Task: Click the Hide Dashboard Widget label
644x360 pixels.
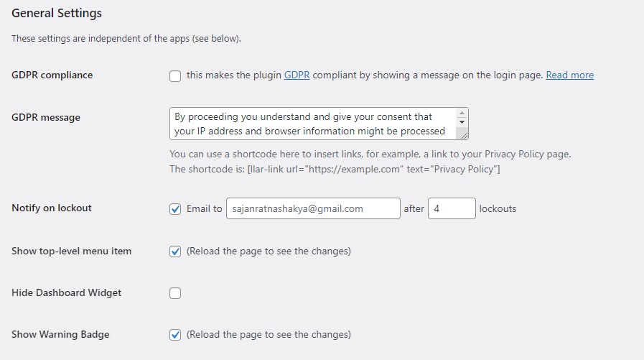Action: pos(67,292)
